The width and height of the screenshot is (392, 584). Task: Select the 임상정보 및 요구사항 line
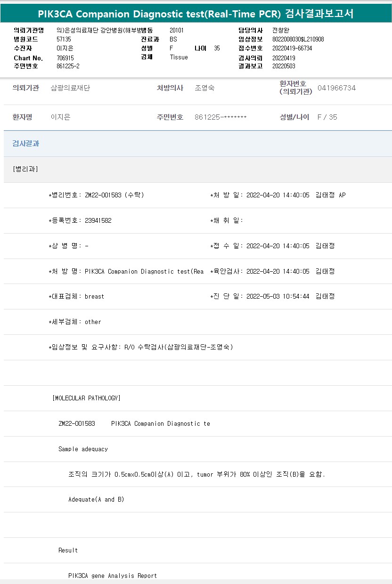point(141,347)
